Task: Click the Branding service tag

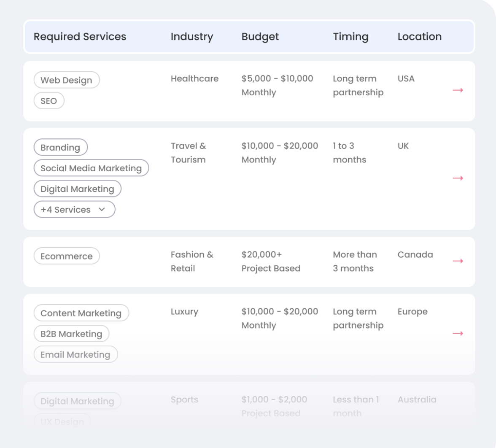Action: pos(60,148)
